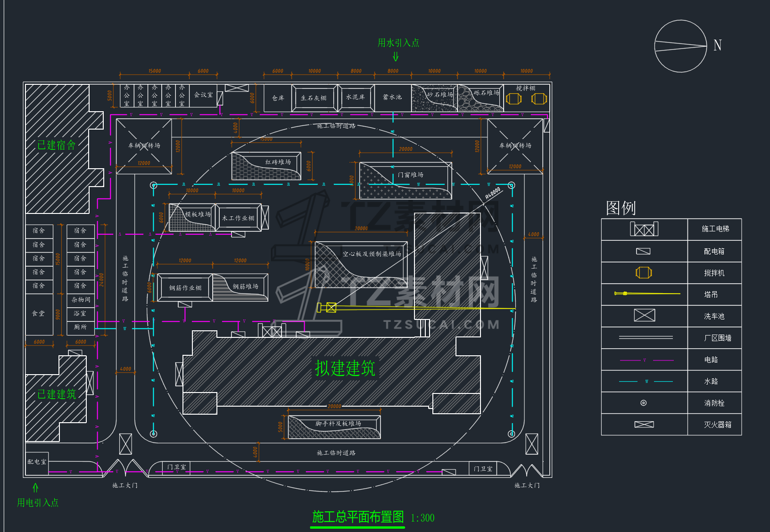Viewport: 770px width, 532px height.
Task: Select the tower crane legend symbol
Action: coord(647,294)
